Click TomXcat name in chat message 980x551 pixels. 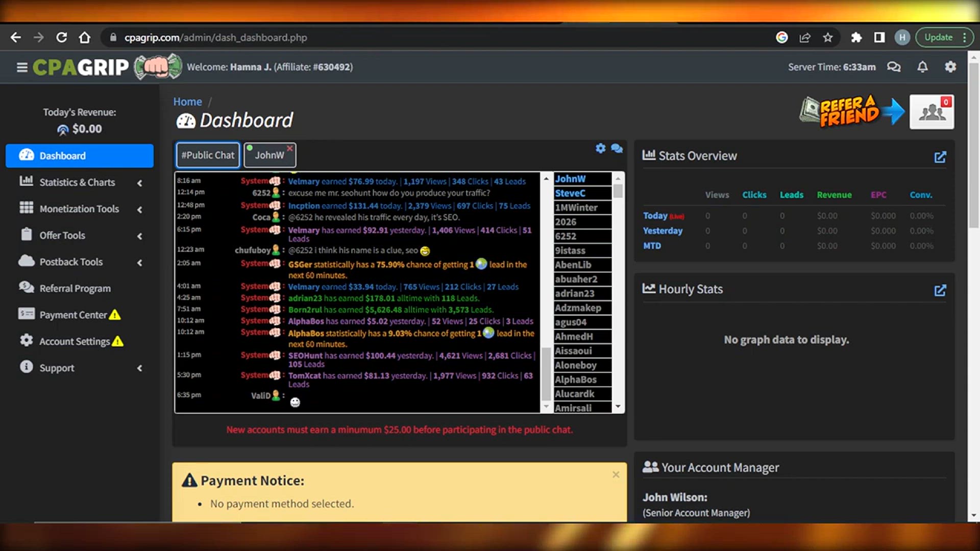click(x=305, y=375)
